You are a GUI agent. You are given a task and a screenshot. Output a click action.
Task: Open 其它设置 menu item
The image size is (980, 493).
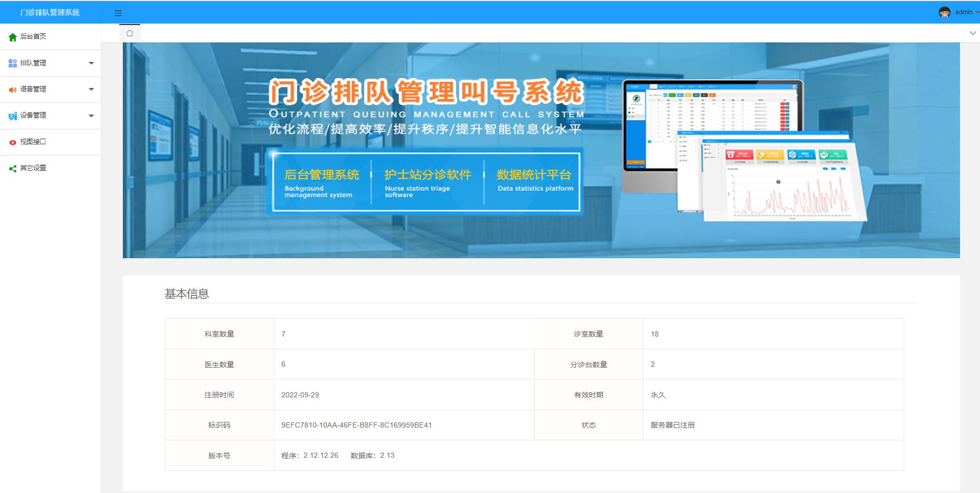pyautogui.click(x=33, y=168)
